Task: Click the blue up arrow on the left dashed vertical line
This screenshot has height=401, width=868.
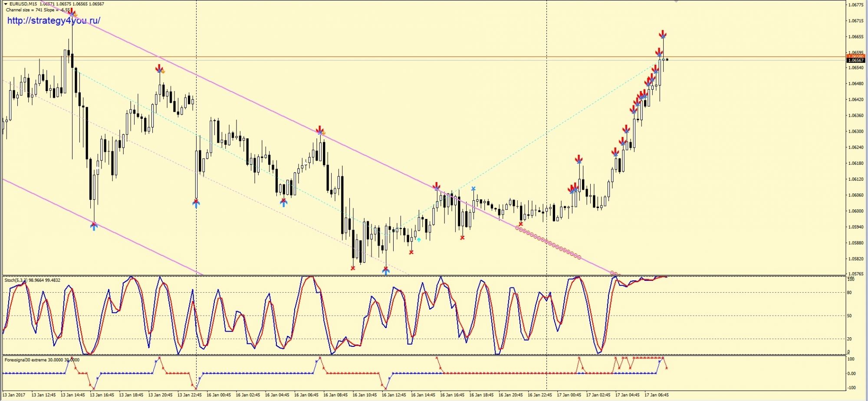Action: (x=196, y=203)
